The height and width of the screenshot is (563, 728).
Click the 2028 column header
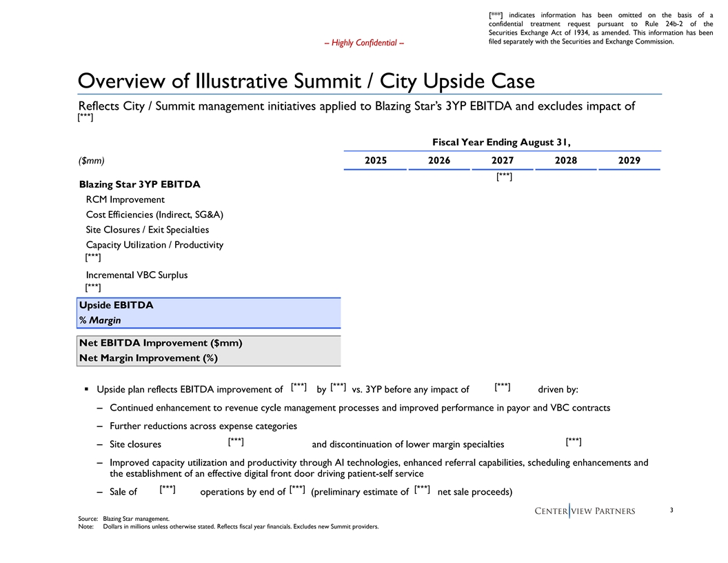pyautogui.click(x=566, y=160)
